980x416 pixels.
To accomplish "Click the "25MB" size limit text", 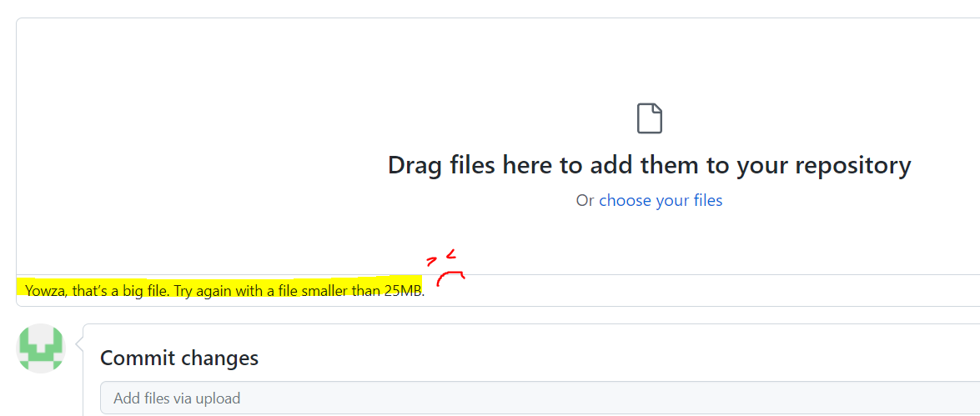I will (x=403, y=291).
